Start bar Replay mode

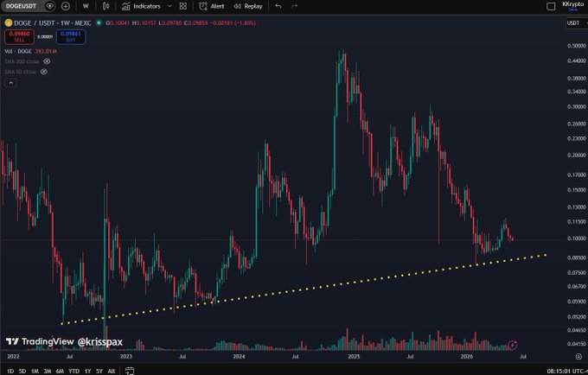[248, 6]
